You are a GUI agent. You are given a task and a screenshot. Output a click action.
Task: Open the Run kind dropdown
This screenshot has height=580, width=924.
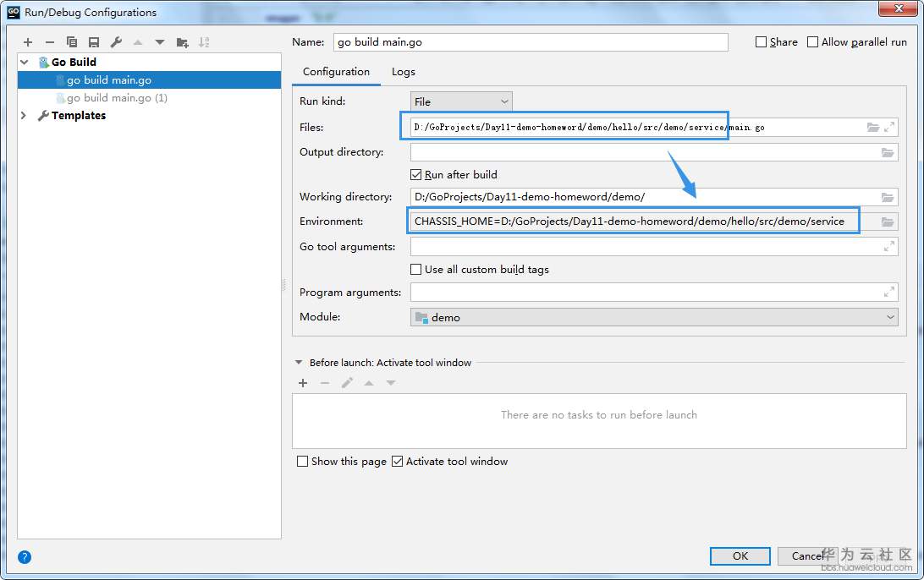(x=461, y=101)
